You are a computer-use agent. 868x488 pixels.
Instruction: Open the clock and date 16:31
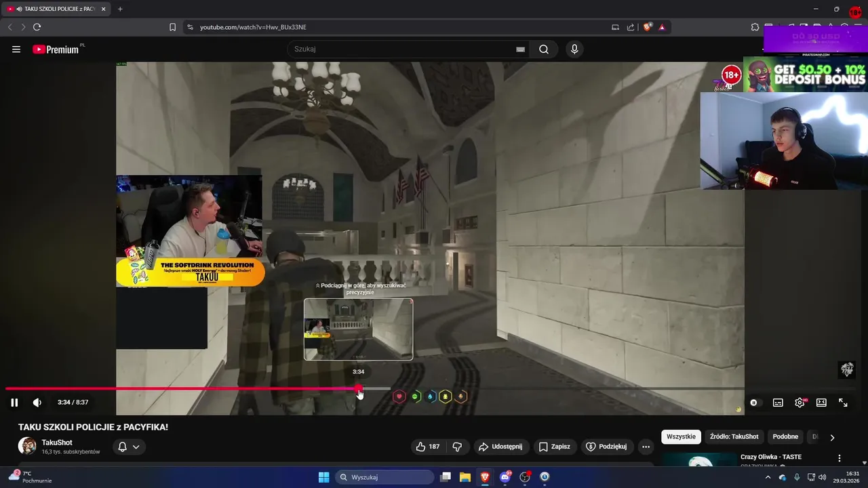point(846,477)
